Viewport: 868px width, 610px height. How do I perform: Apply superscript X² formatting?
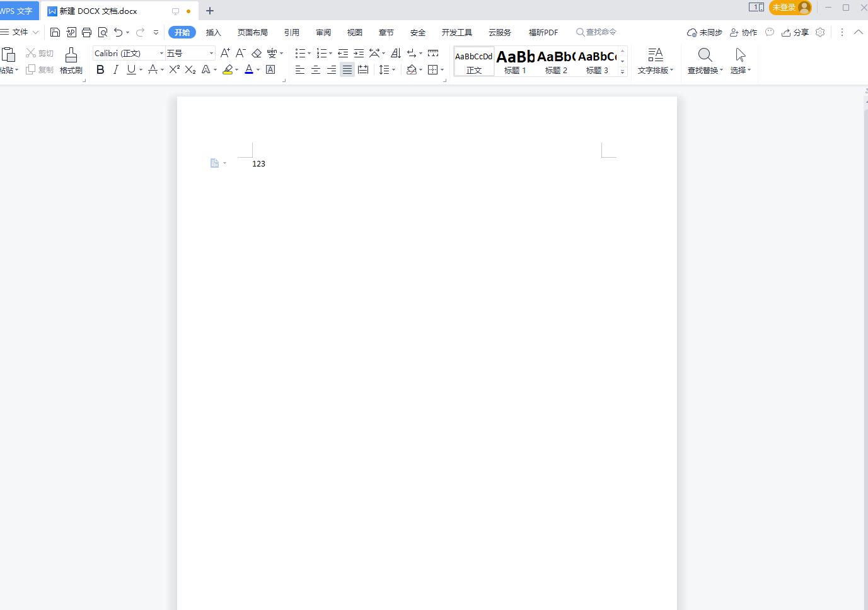point(175,69)
